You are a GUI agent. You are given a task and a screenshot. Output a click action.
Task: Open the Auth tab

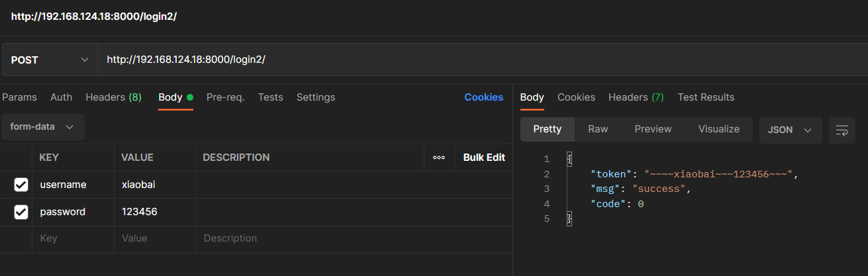click(x=62, y=97)
